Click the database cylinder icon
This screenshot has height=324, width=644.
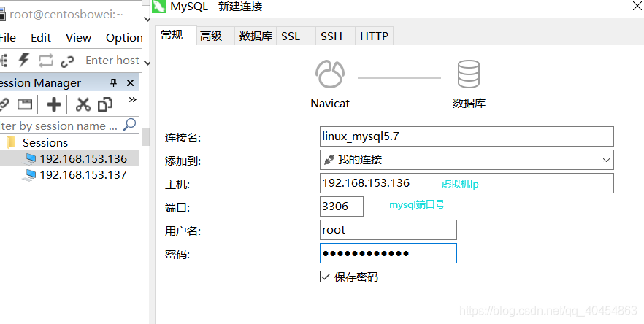(x=468, y=74)
